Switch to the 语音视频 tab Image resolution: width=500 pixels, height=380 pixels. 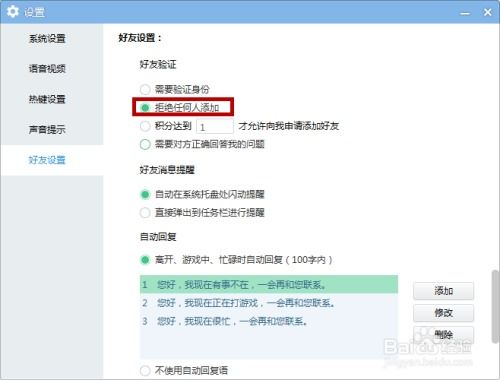pyautogui.click(x=47, y=69)
